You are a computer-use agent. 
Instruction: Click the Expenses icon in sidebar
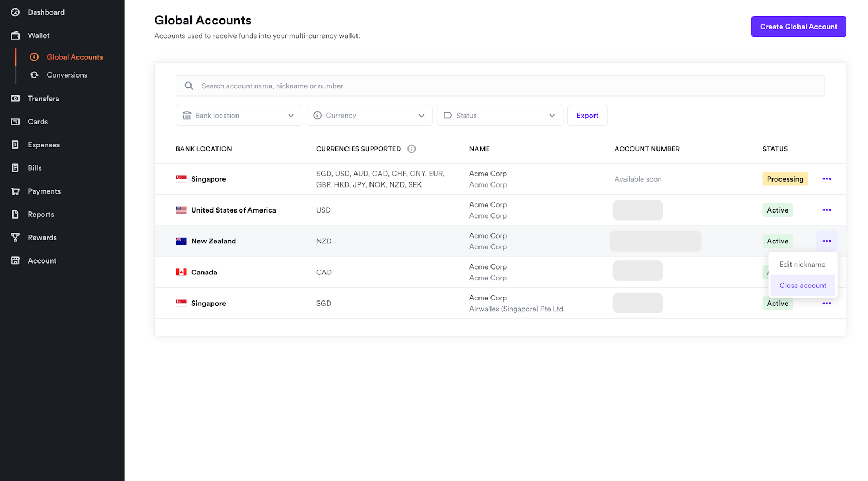(x=15, y=145)
